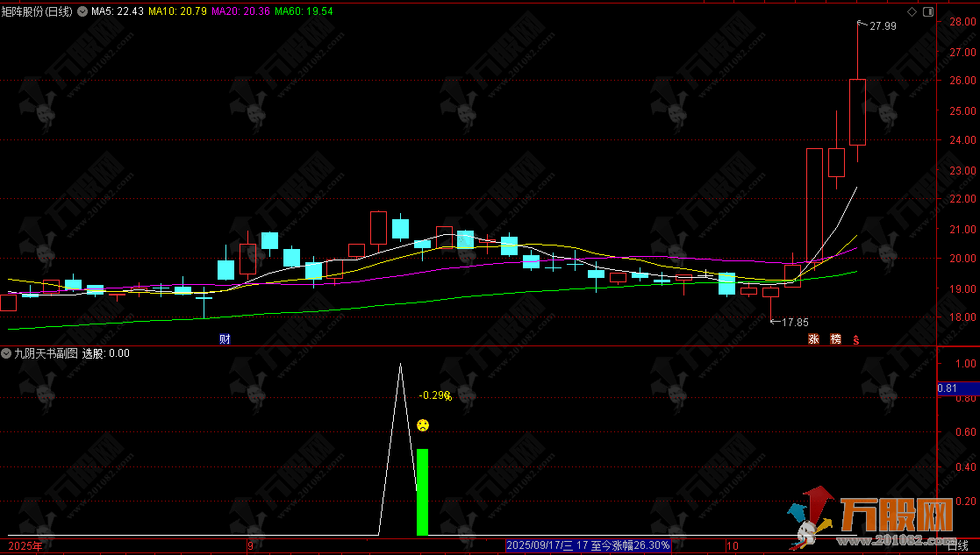Toggle the side panel icon at top right
This screenshot has height=555, width=980.
tap(928, 11)
